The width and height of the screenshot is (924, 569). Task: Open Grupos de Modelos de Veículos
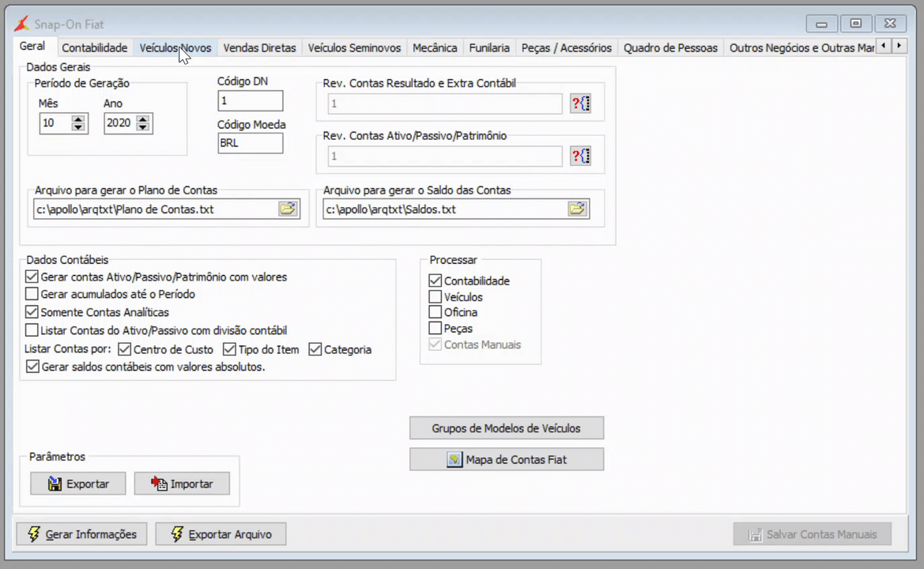(507, 428)
